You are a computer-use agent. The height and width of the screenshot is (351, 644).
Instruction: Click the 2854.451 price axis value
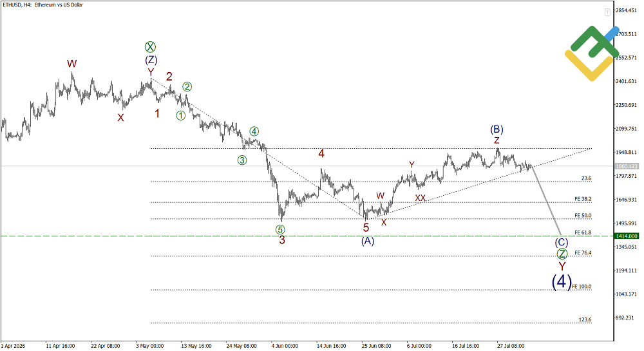(626, 10)
